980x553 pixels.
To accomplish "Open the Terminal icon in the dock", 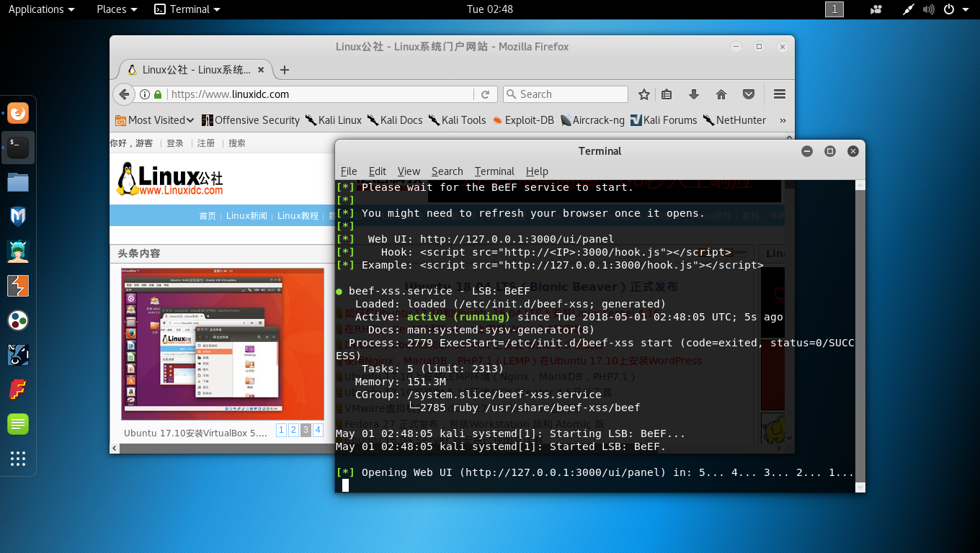I will [x=18, y=148].
